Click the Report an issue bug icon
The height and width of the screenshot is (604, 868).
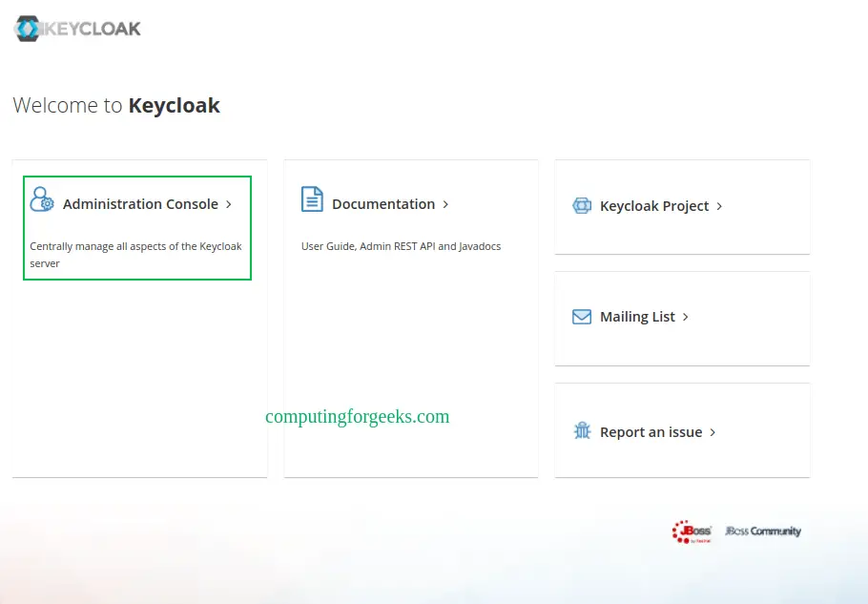(x=583, y=430)
